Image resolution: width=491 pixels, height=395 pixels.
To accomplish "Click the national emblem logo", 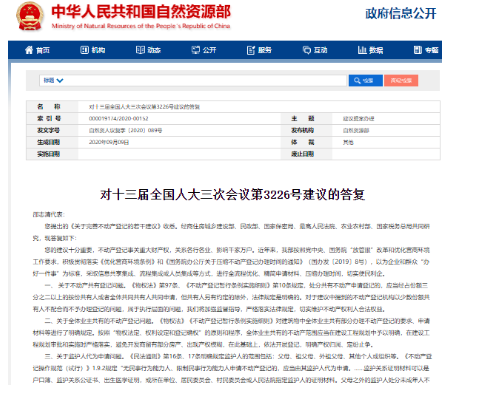I will tap(30, 17).
